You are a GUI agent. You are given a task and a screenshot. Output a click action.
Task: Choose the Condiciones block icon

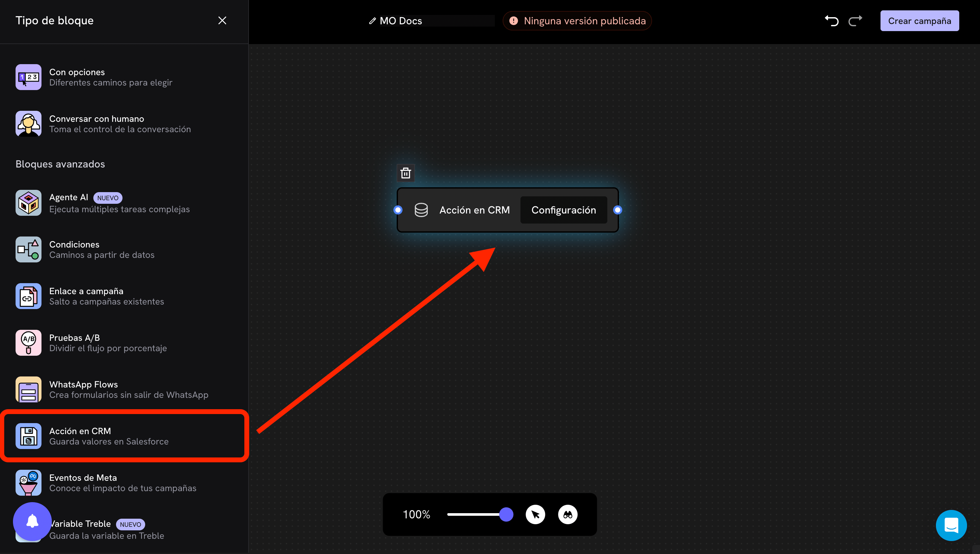(29, 249)
